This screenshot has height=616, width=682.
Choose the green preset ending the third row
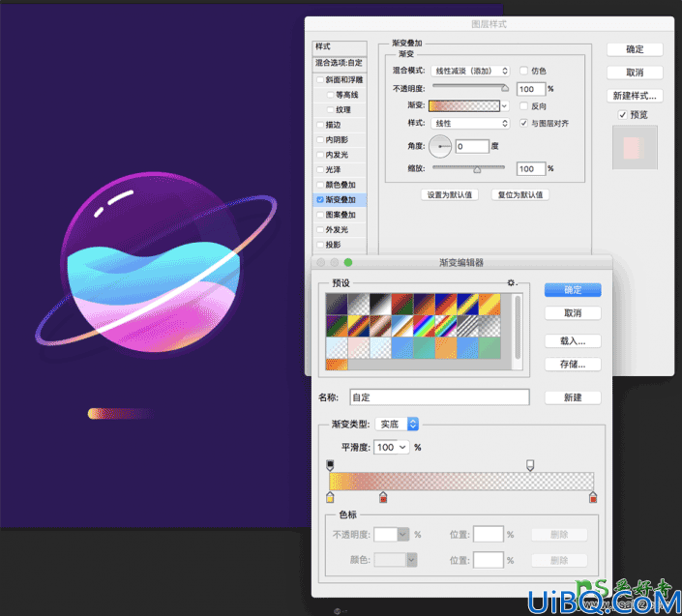pos(489,348)
